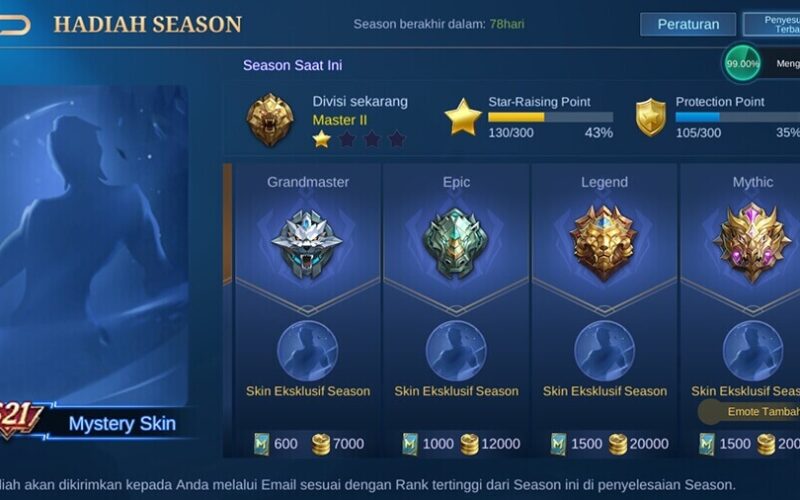This screenshot has height=500, width=800.
Task: Select the Mythic rank emblem
Action: coord(752,242)
